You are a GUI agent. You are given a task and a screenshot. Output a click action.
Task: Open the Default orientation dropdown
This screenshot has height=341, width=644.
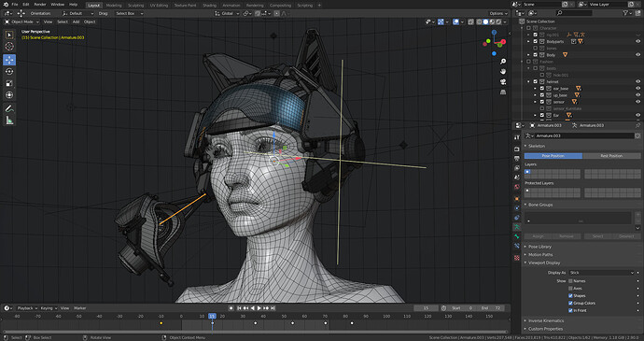(78, 13)
